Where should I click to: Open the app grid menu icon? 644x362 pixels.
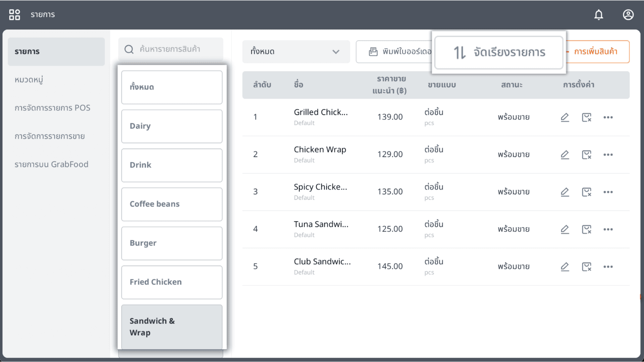point(14,15)
